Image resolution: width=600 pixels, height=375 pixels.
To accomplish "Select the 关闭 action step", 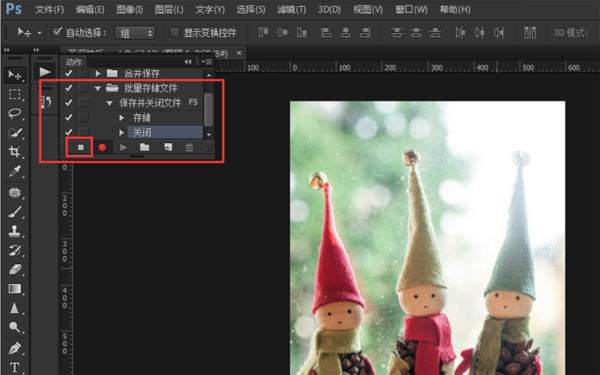I will 165,132.
